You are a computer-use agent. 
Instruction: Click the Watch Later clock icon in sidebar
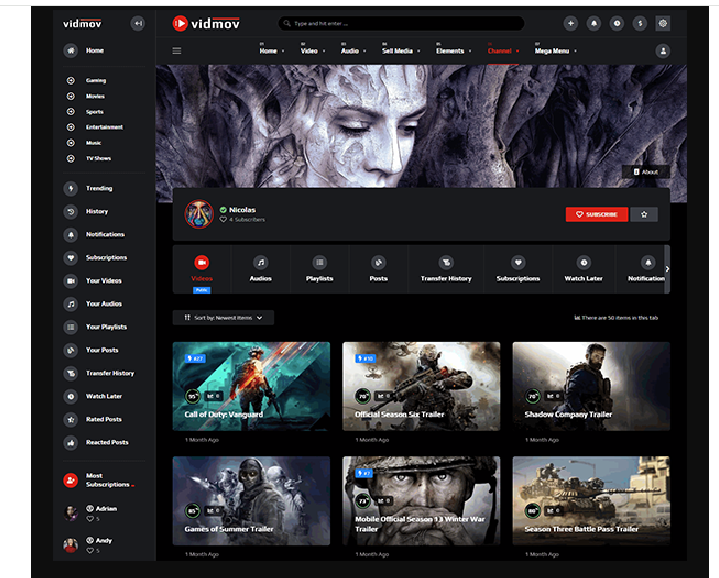(71, 396)
